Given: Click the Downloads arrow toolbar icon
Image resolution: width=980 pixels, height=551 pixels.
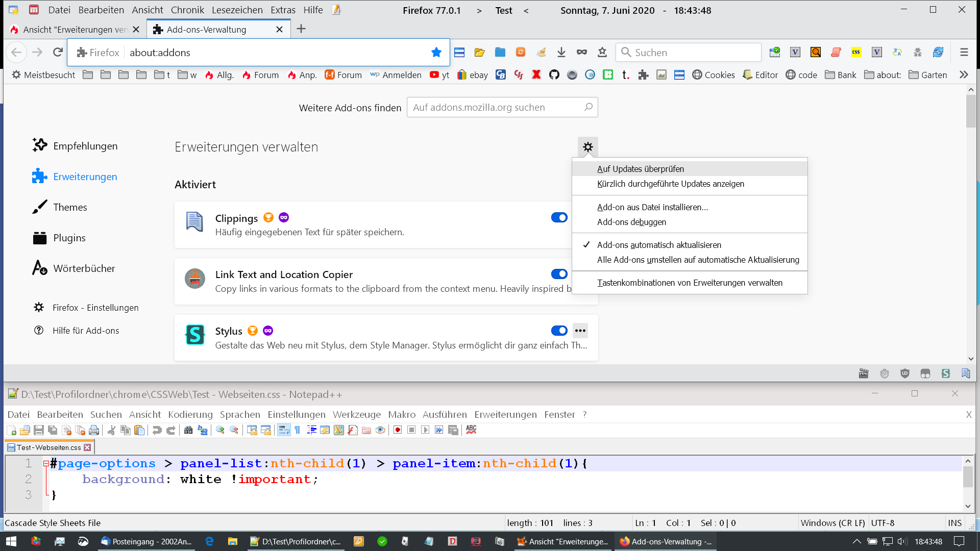Looking at the screenshot, I should tap(561, 52).
